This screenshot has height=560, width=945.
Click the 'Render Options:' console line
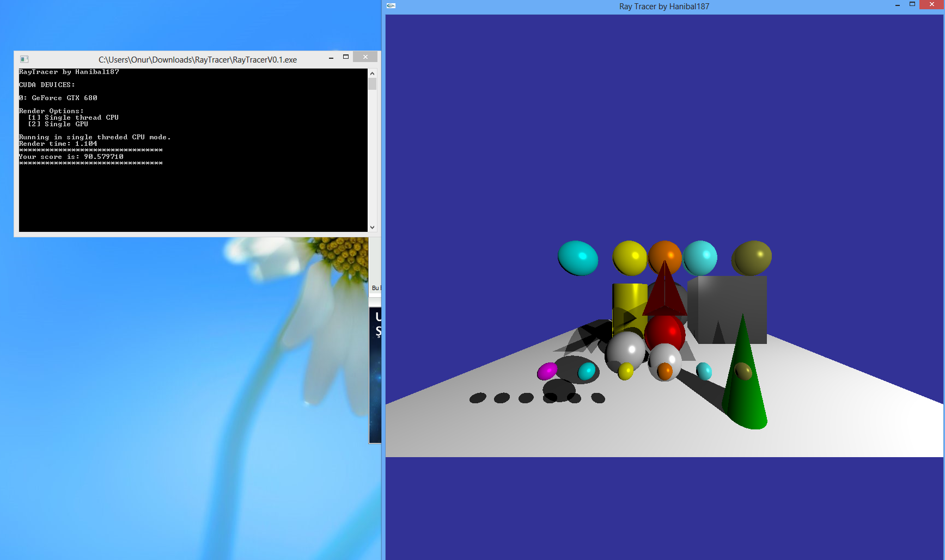click(51, 111)
